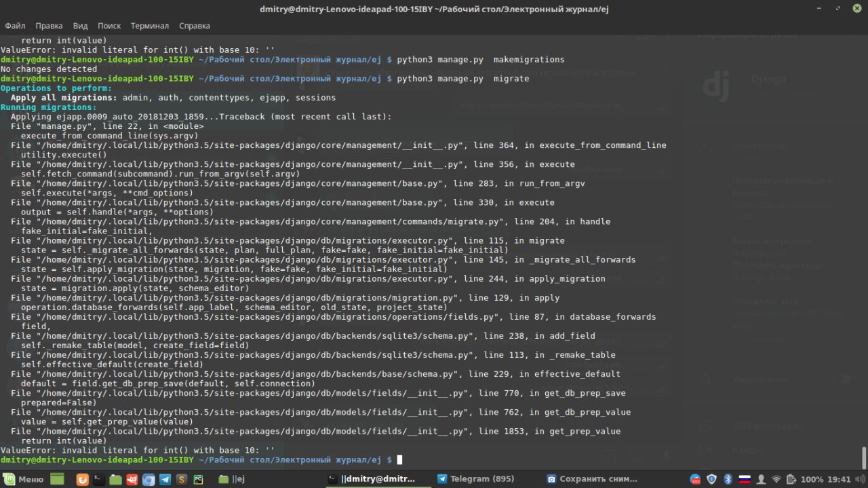Open the Wi-Fi network tray icon
This screenshot has width=868, height=488.
777,479
